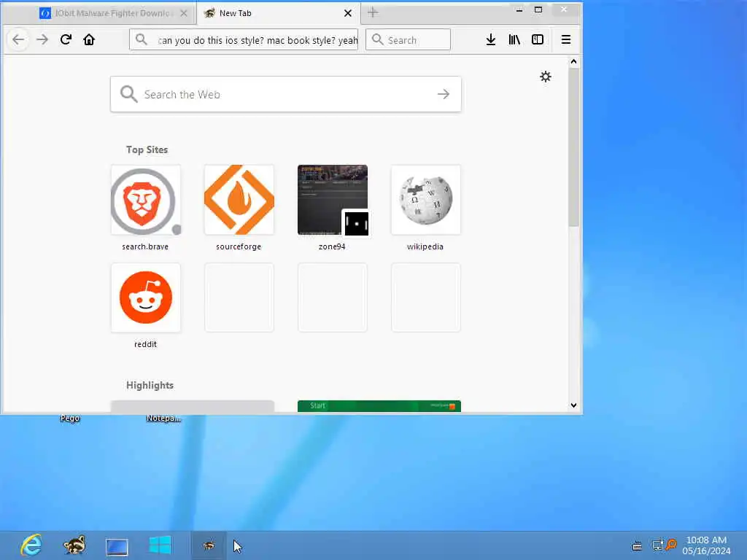Maximize the browser window

[538, 9]
